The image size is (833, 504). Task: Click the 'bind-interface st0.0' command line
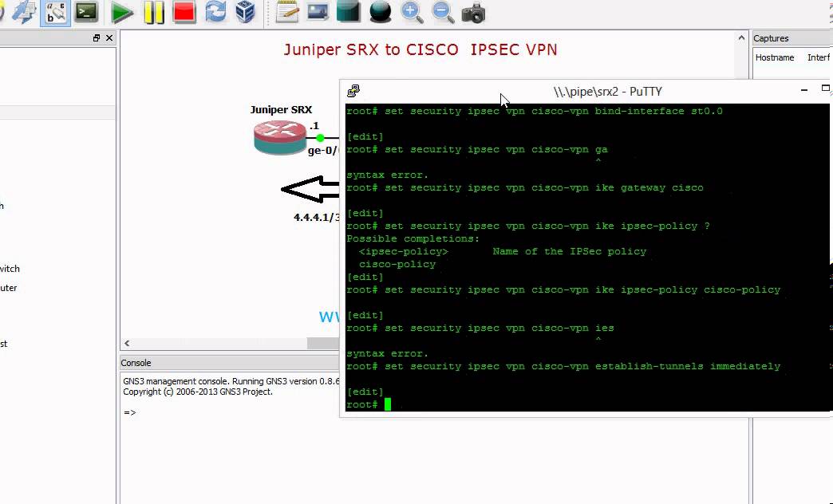(x=534, y=111)
